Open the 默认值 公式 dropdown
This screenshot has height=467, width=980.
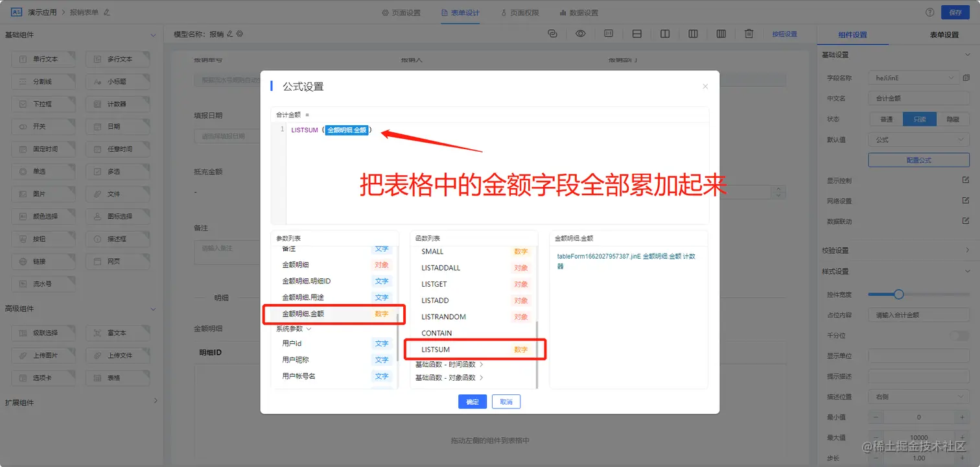tap(919, 139)
